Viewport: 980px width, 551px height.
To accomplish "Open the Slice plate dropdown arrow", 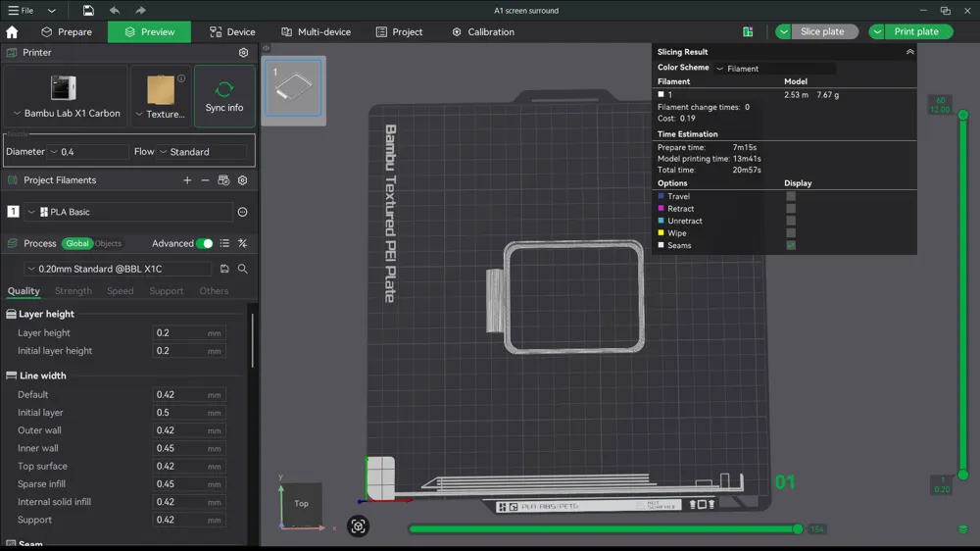I will pyautogui.click(x=783, y=32).
